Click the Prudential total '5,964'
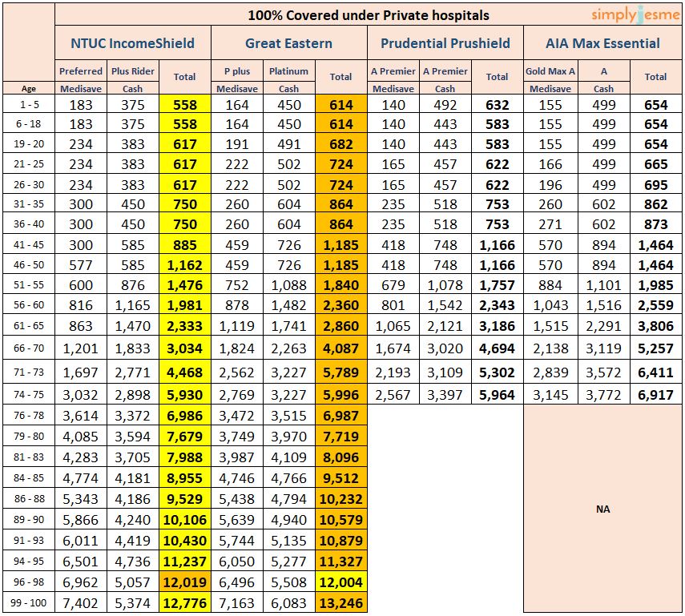Viewport: 685px width, 616px height. pyautogui.click(x=498, y=394)
